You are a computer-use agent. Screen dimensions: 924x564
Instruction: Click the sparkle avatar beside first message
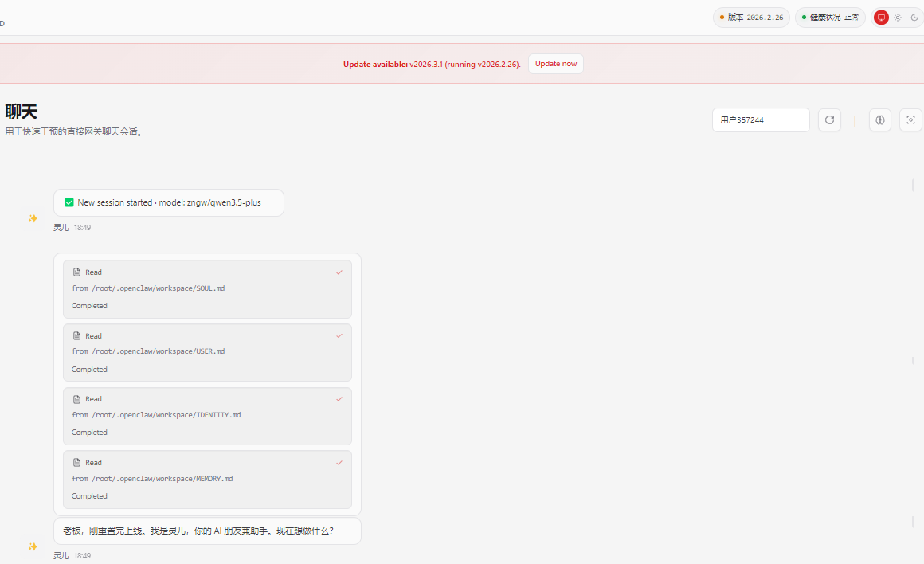point(33,218)
